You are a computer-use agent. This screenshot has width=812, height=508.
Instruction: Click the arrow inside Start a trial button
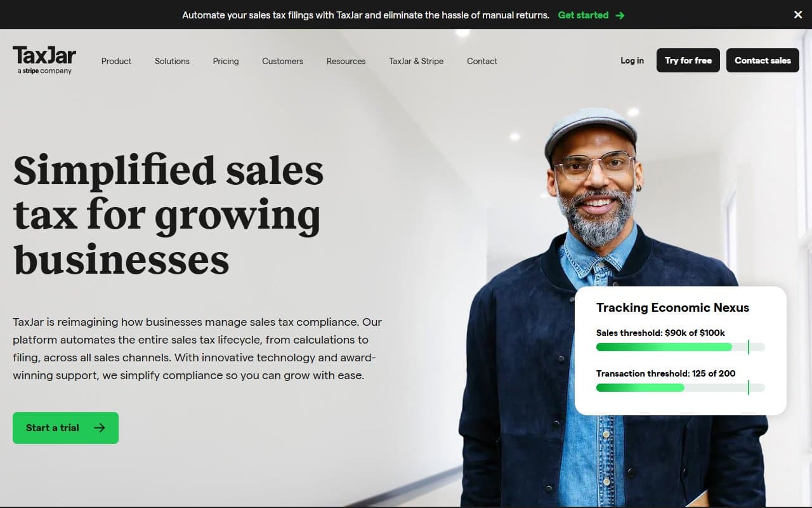point(99,428)
